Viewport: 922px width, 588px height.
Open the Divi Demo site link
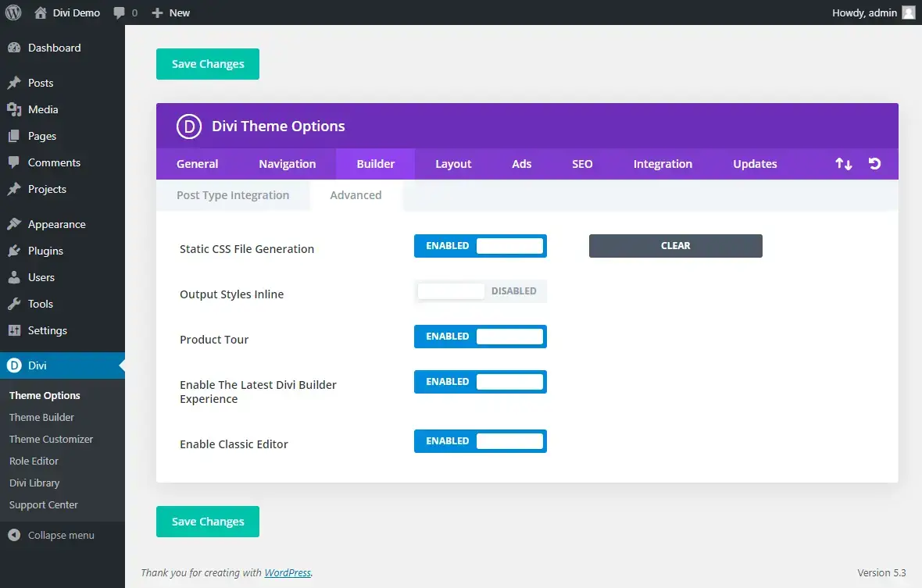coord(77,12)
